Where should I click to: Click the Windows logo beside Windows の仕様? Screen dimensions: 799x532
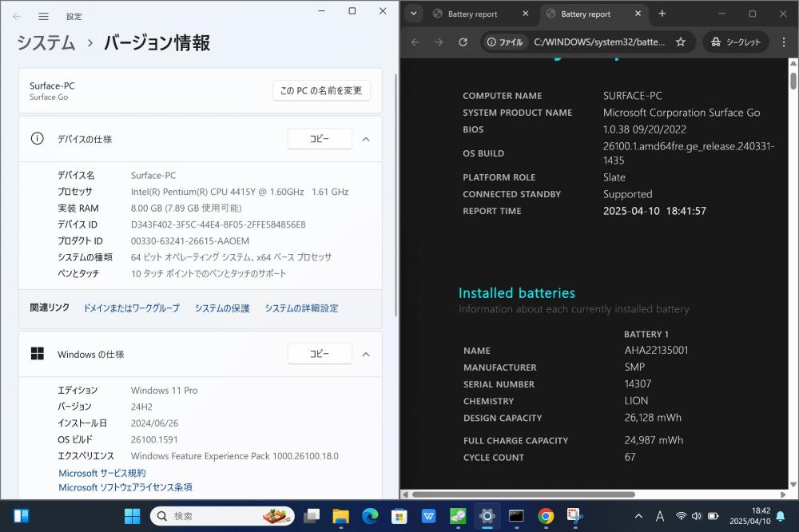38,354
